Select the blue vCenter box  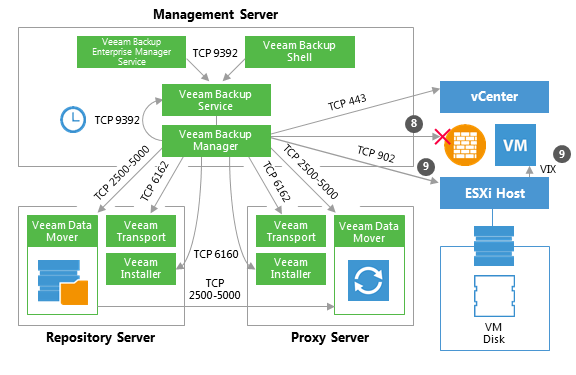pos(494,97)
